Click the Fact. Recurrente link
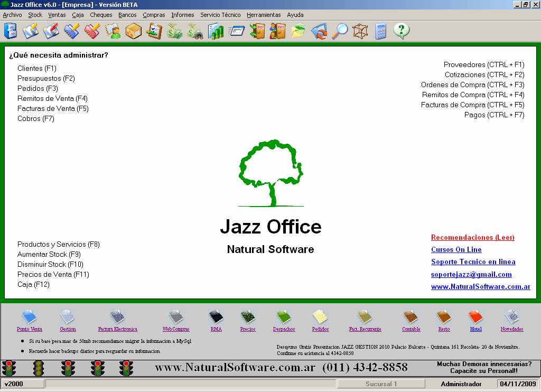This screenshot has height=392, width=541. click(365, 329)
